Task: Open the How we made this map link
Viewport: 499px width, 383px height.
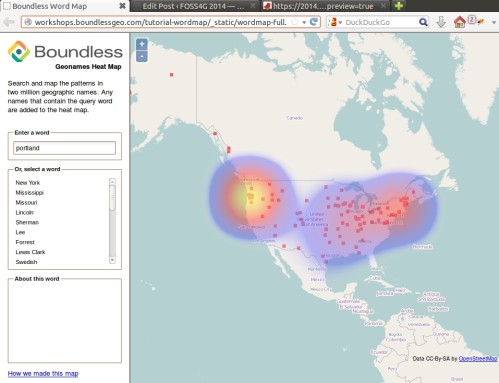Action: pos(43,373)
